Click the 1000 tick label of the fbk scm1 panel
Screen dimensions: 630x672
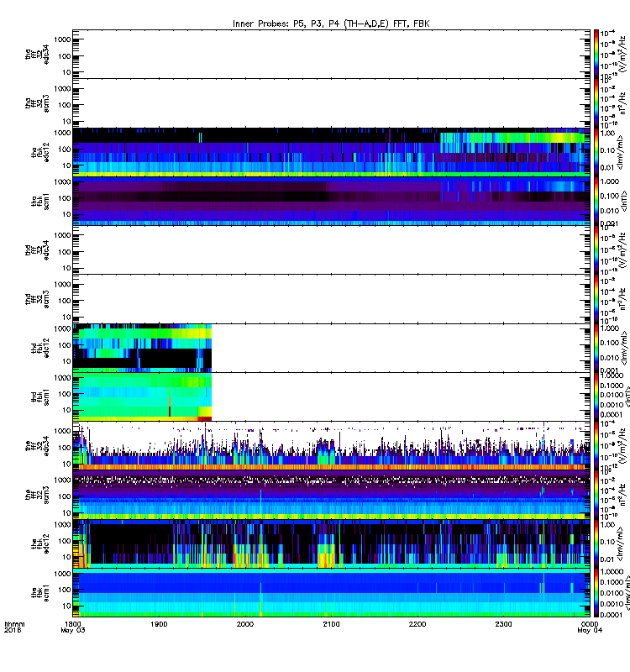[62, 574]
